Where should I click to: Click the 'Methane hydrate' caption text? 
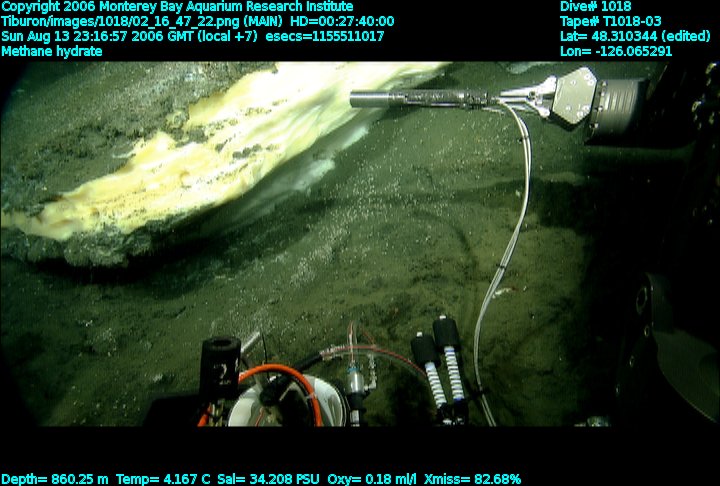pyautogui.click(x=52, y=51)
